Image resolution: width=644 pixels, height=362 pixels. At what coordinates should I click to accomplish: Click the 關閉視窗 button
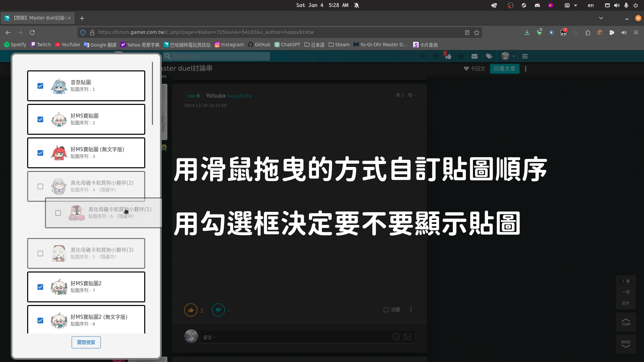pyautogui.click(x=86, y=342)
